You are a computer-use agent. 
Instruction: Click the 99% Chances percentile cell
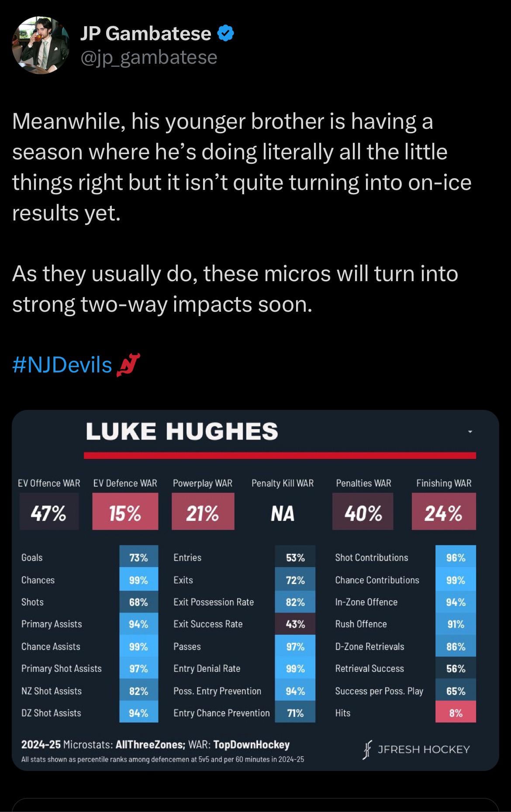click(x=138, y=580)
